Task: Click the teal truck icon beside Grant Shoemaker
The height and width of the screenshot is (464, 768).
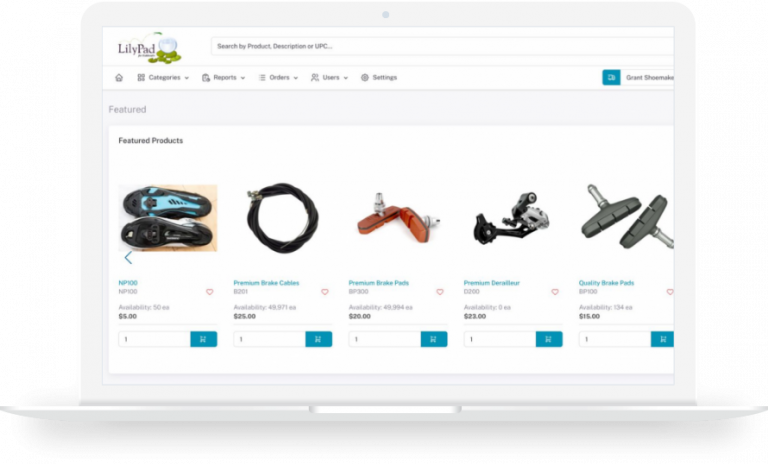Action: [611, 77]
